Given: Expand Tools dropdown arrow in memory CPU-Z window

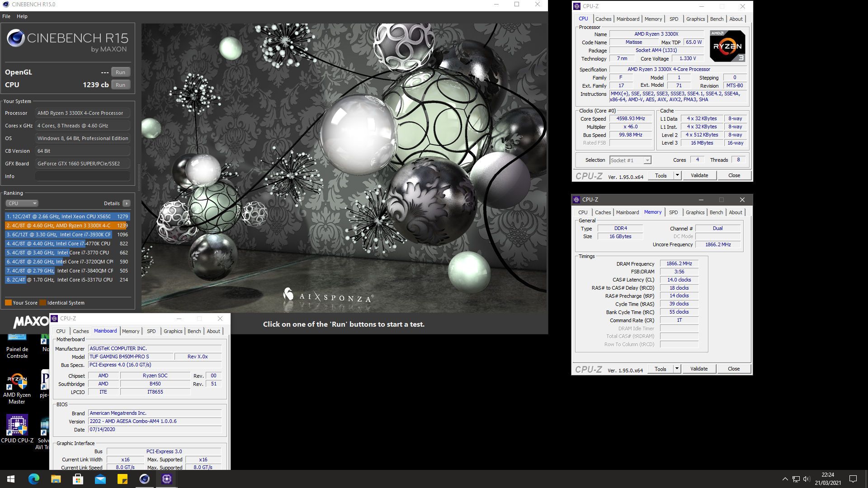Looking at the screenshot, I should (x=677, y=369).
